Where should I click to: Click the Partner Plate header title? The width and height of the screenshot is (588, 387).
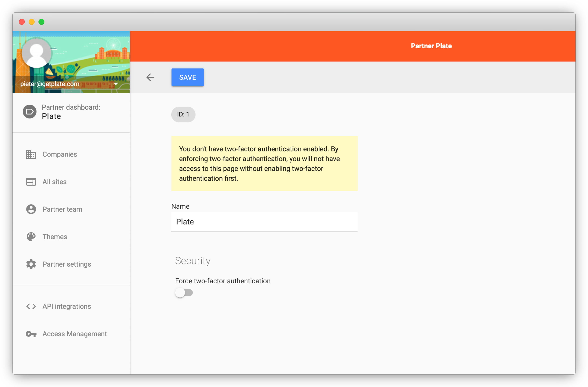coord(431,46)
